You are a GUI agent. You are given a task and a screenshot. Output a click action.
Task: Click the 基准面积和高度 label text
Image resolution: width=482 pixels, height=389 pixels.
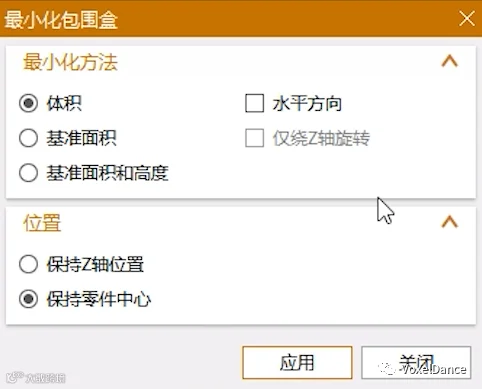[x=107, y=173]
